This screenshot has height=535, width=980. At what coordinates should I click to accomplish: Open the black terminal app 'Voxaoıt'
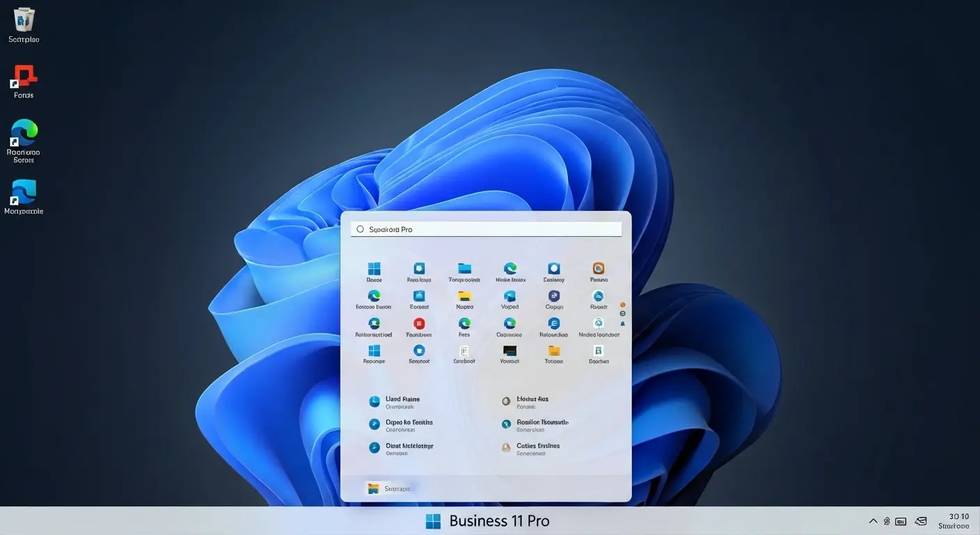[x=510, y=355]
